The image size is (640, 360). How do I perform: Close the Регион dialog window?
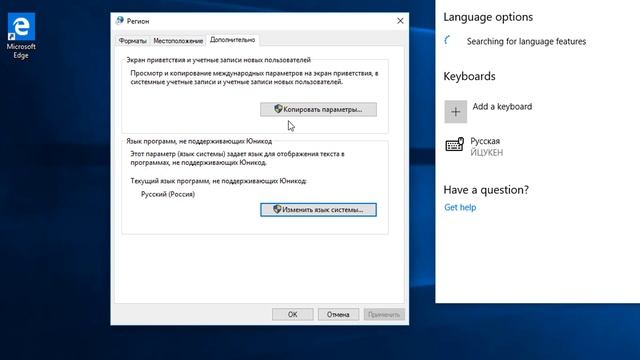coord(400,21)
